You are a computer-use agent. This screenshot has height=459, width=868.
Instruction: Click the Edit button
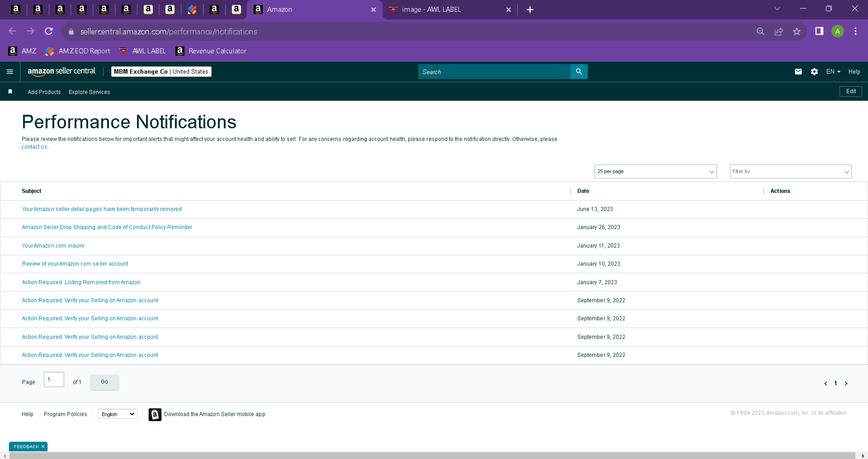[851, 91]
